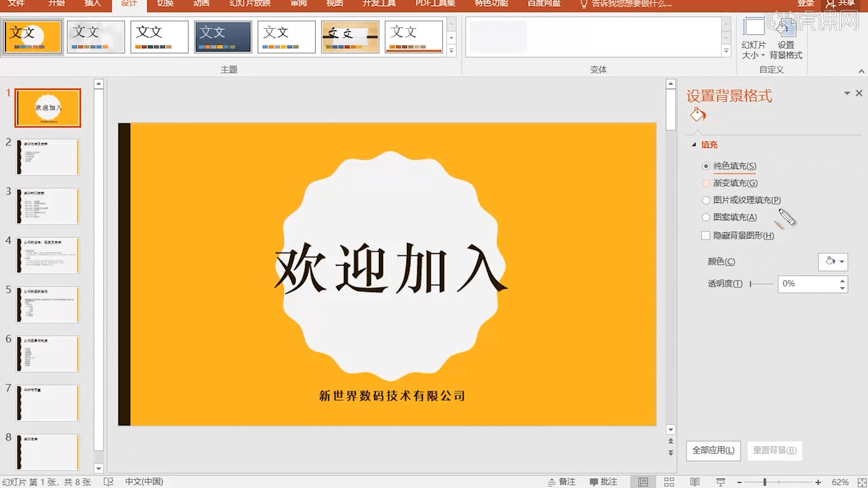This screenshot has height=488, width=868.
Task: Click the 登录 sign-in link
Action: (806, 4)
